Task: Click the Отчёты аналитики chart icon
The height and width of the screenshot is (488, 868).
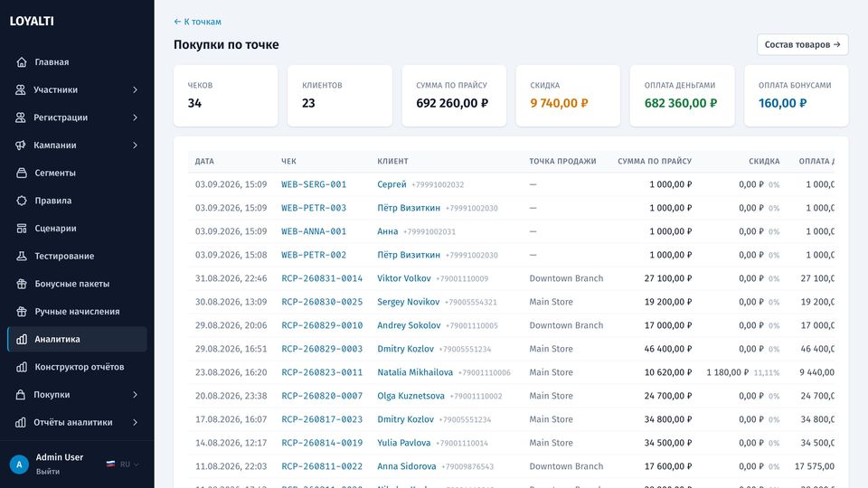Action: tap(21, 422)
